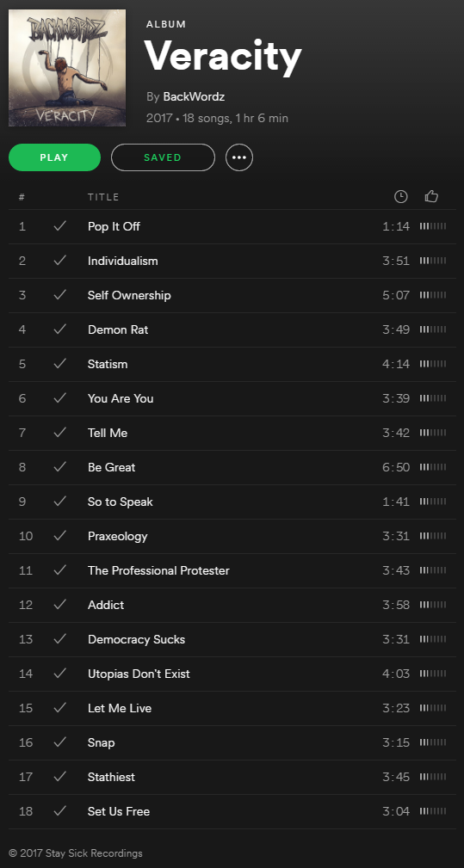This screenshot has height=868, width=464.
Task: Click popularity bars for Self Ownership
Action: [433, 295]
